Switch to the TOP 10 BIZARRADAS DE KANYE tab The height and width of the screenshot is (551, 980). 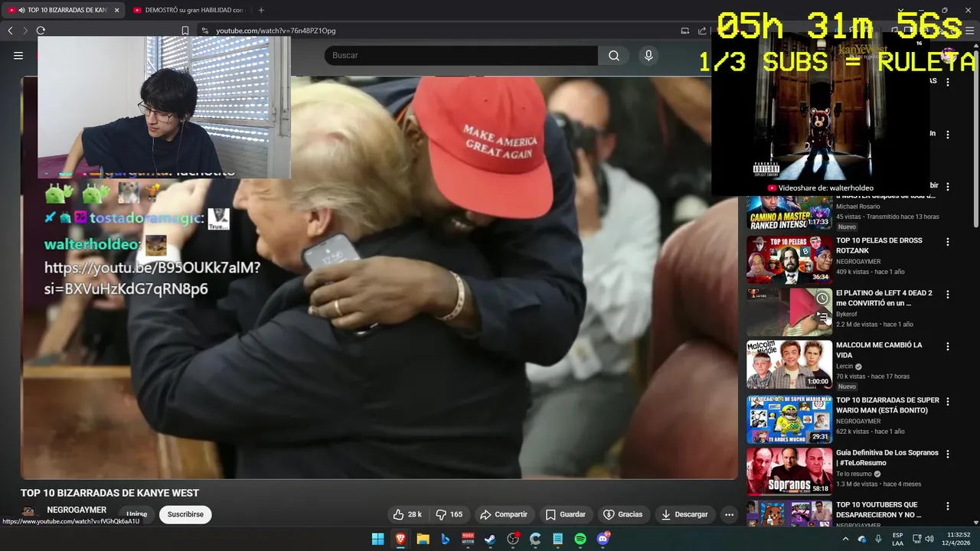[63, 10]
